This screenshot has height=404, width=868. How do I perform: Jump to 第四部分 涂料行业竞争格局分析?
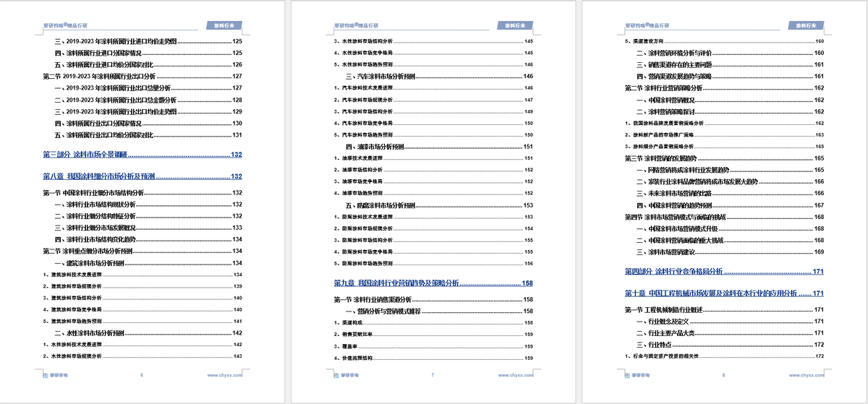[673, 271]
